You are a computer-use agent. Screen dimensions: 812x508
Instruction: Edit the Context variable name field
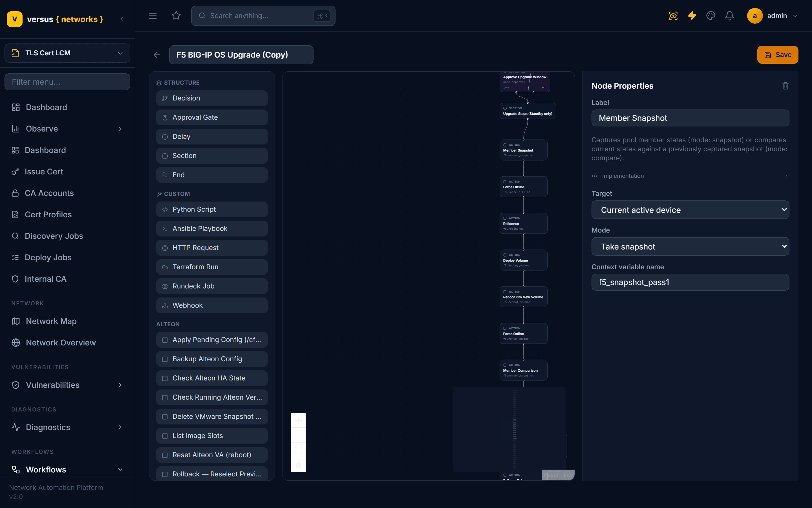pyautogui.click(x=690, y=282)
